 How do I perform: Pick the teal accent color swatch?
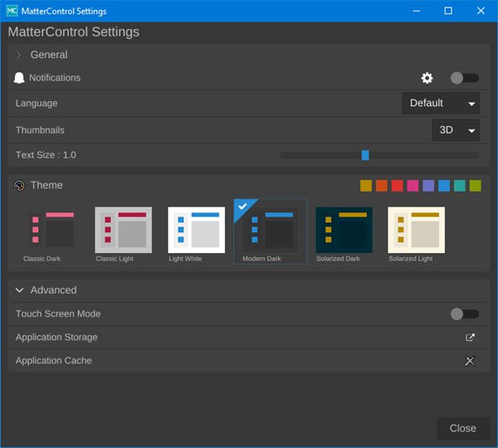[460, 186]
